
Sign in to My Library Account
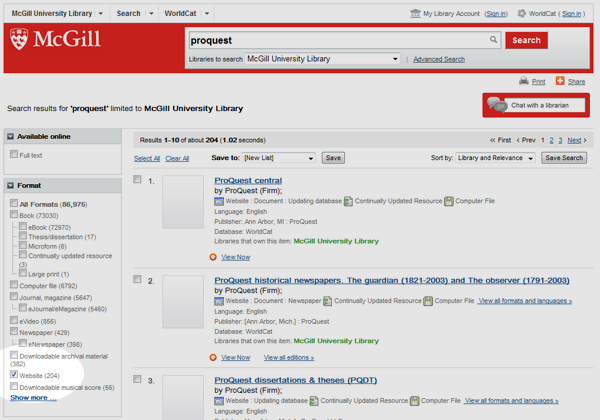point(496,14)
